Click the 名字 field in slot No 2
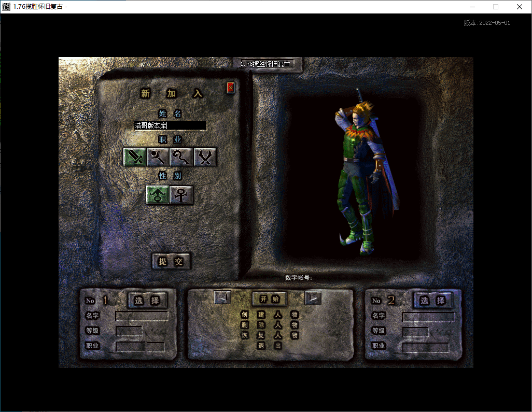This screenshot has width=532, height=412. [x=428, y=317]
